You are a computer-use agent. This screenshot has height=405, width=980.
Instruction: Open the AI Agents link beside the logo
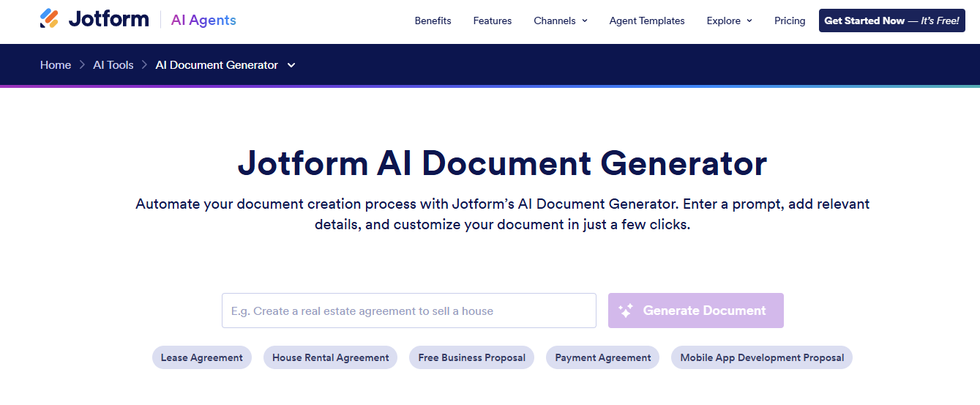pyautogui.click(x=203, y=20)
